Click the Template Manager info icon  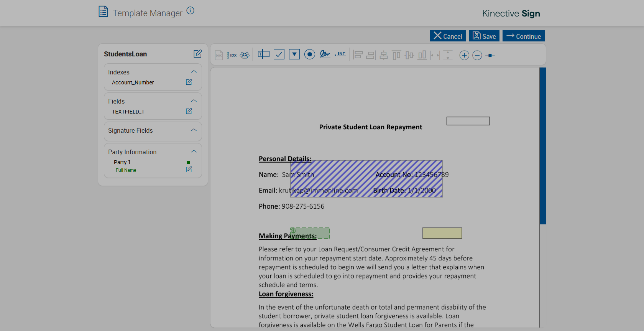click(x=190, y=11)
